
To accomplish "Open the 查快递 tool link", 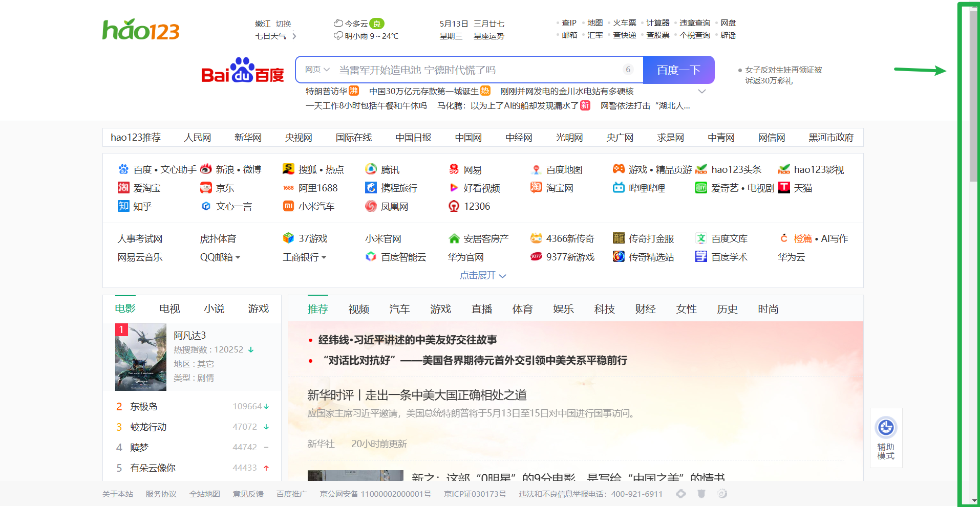I will tap(625, 35).
